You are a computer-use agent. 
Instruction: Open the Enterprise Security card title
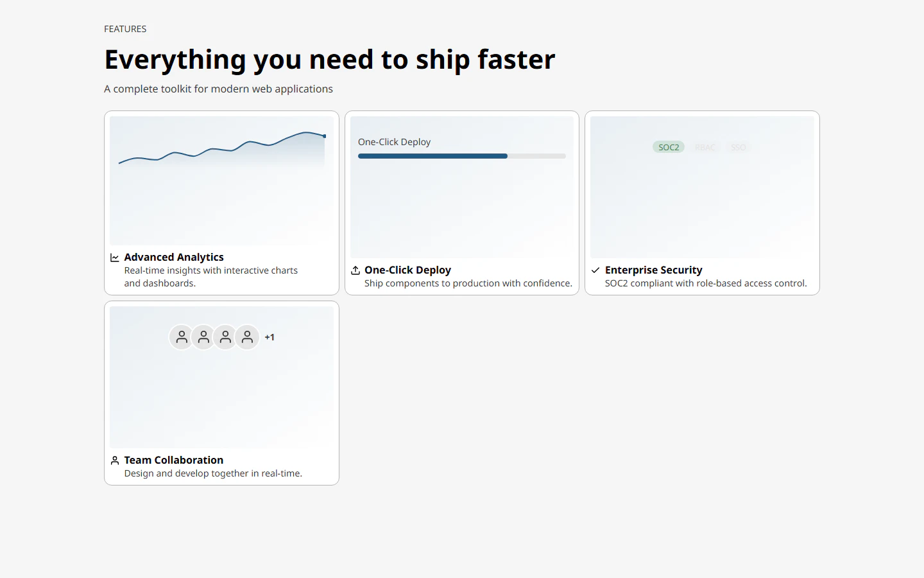(653, 270)
